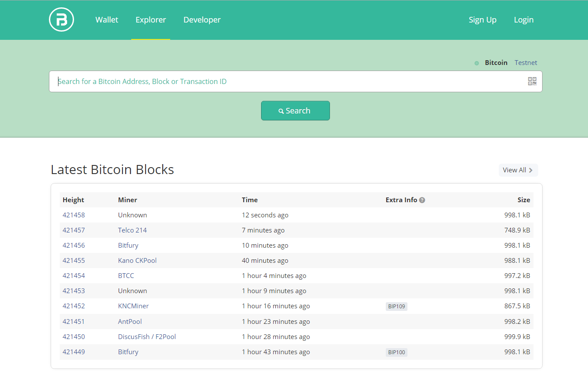The image size is (588, 378).
Task: Open Bitfury miner in row 421456
Action: (128, 246)
